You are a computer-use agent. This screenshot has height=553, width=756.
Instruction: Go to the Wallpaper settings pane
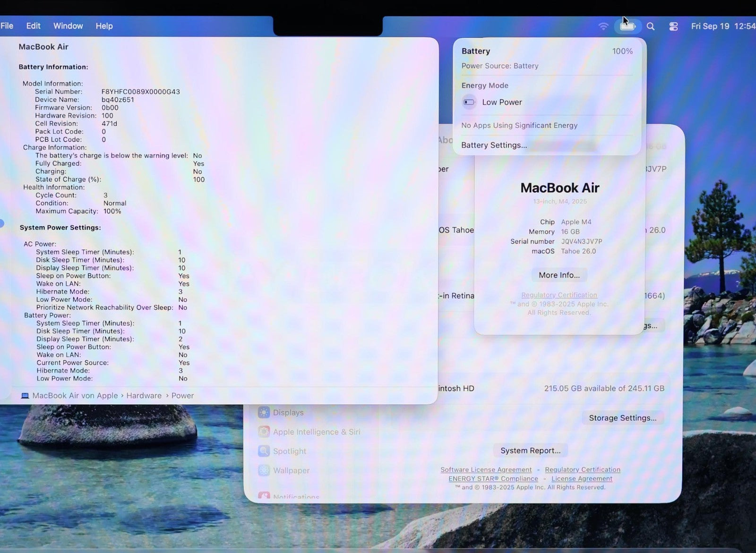pos(291,470)
